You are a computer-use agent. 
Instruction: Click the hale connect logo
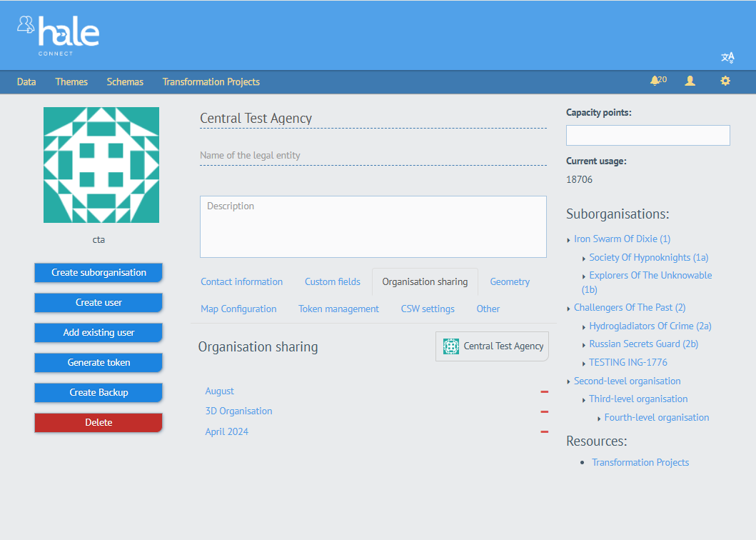coord(60,34)
